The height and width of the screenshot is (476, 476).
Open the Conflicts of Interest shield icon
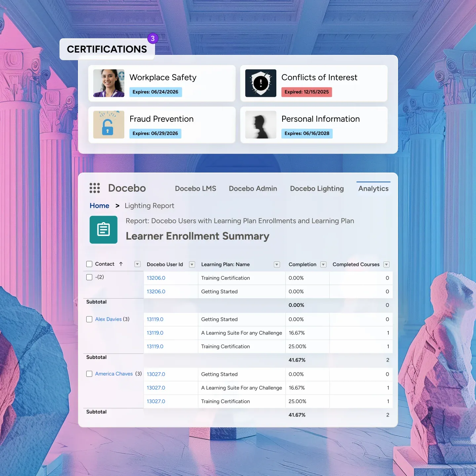tap(260, 83)
